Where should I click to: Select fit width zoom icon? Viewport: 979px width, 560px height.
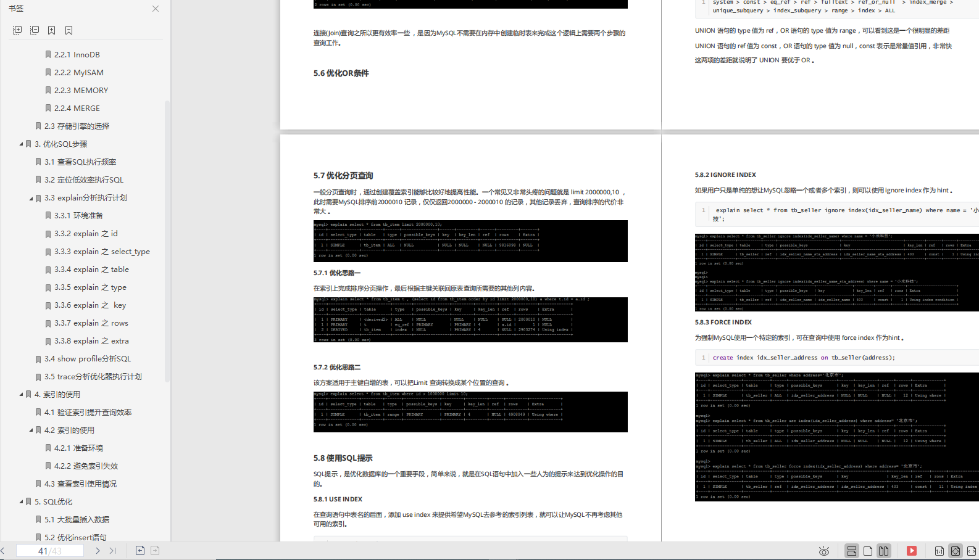pos(972,551)
